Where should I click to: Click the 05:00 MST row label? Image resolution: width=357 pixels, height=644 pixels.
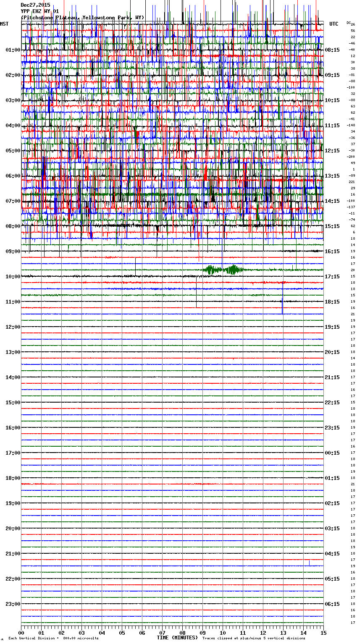(13, 151)
